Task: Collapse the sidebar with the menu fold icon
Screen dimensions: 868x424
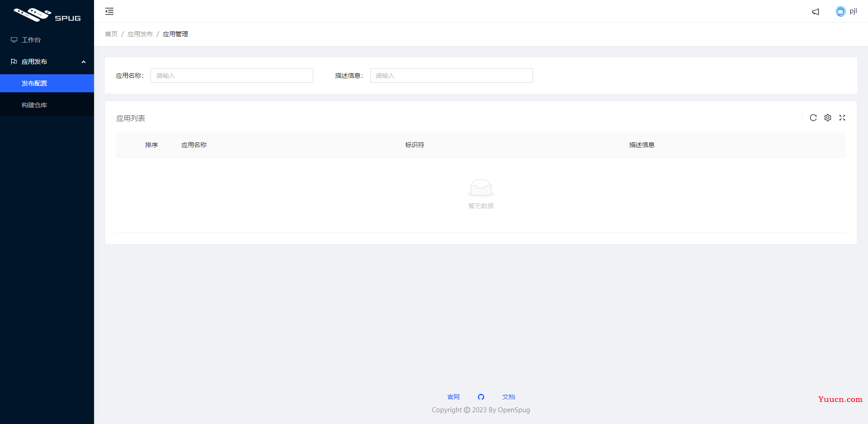Action: (x=109, y=11)
